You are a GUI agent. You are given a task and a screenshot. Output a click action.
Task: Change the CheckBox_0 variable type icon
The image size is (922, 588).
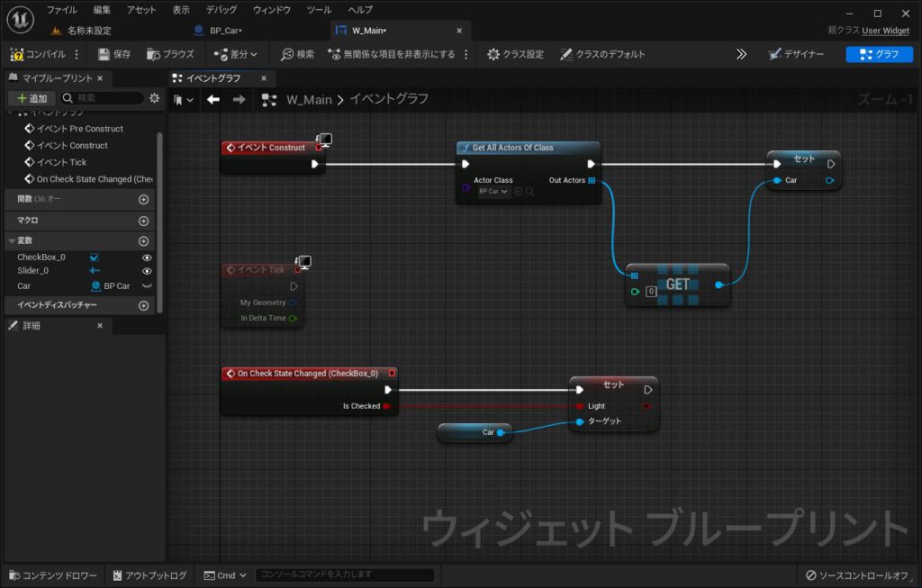94,258
